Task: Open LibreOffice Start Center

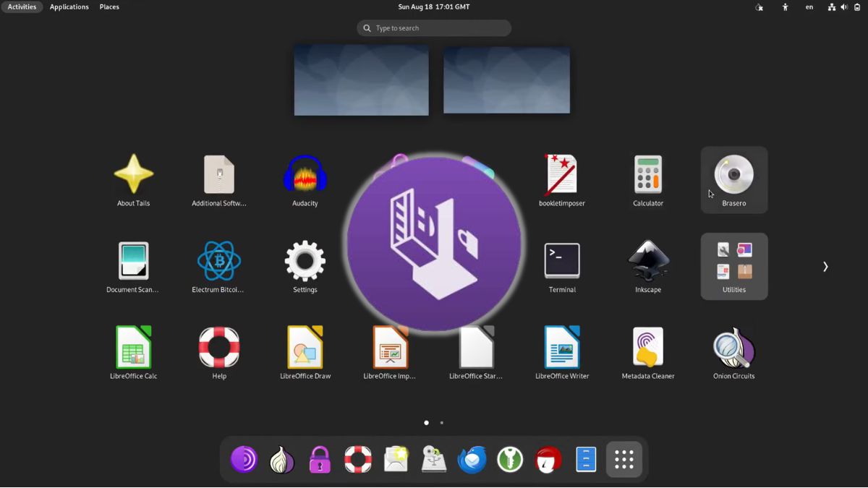Action: point(476,353)
